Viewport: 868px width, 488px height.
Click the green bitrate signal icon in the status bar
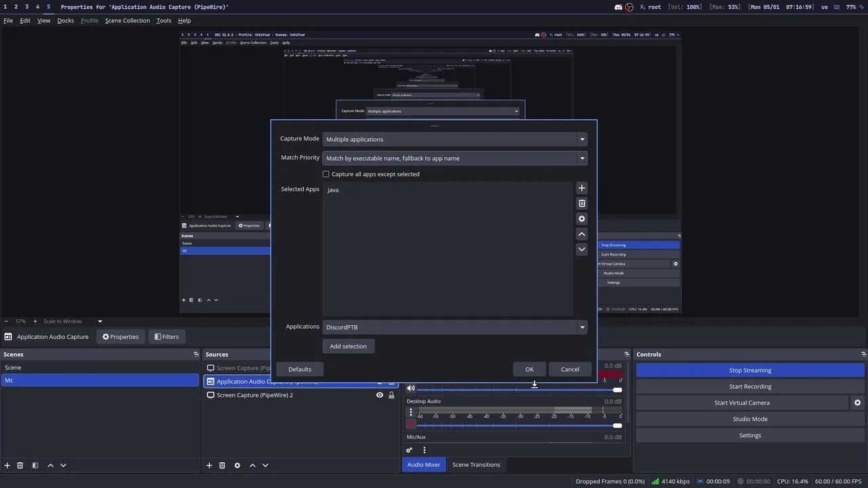(655, 481)
